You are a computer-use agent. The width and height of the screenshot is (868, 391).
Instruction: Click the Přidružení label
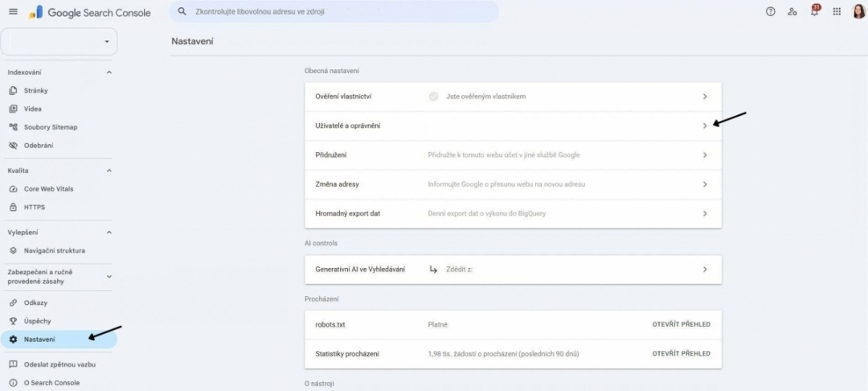pos(331,155)
